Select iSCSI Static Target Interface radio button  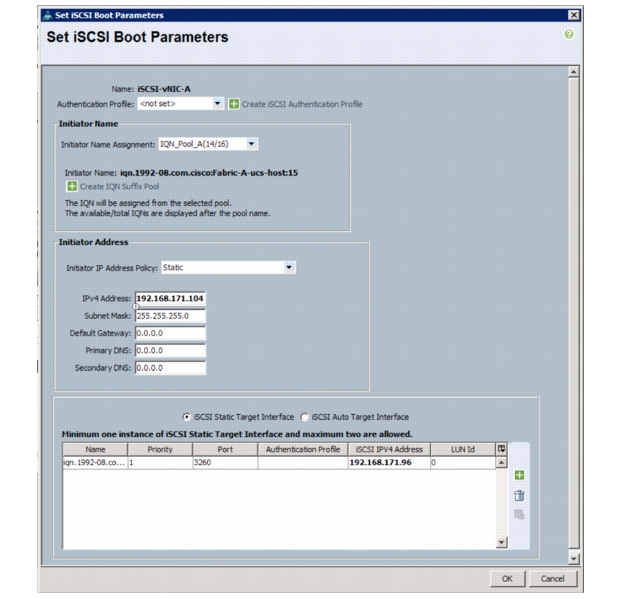187,417
